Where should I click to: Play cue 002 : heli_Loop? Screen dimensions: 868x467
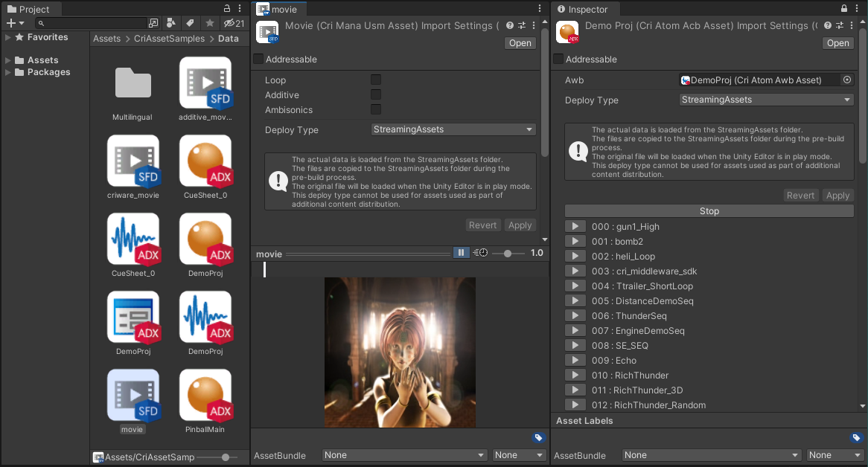pyautogui.click(x=575, y=257)
